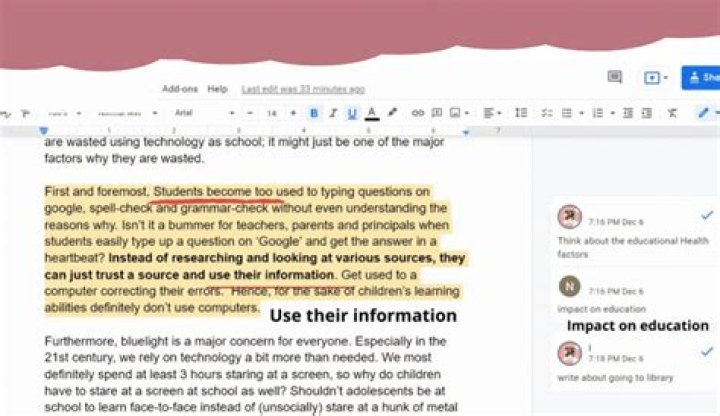The image size is (720, 416).
Task: Insert a link with the chain icon
Action: pyautogui.click(x=417, y=112)
